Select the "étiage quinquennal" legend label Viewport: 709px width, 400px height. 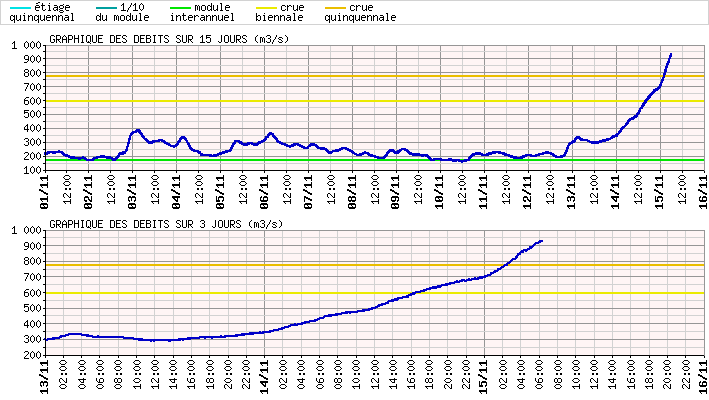click(x=42, y=13)
